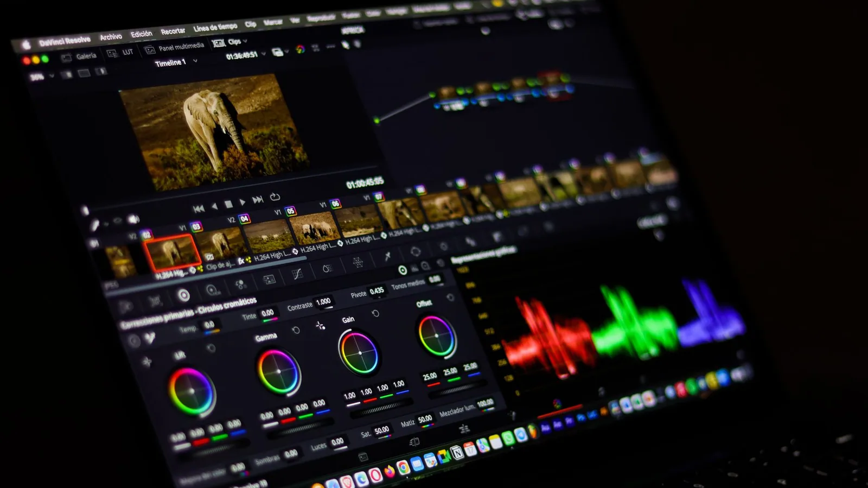This screenshot has width=868, height=488.
Task: Toggle loop playback
Action: [275, 197]
